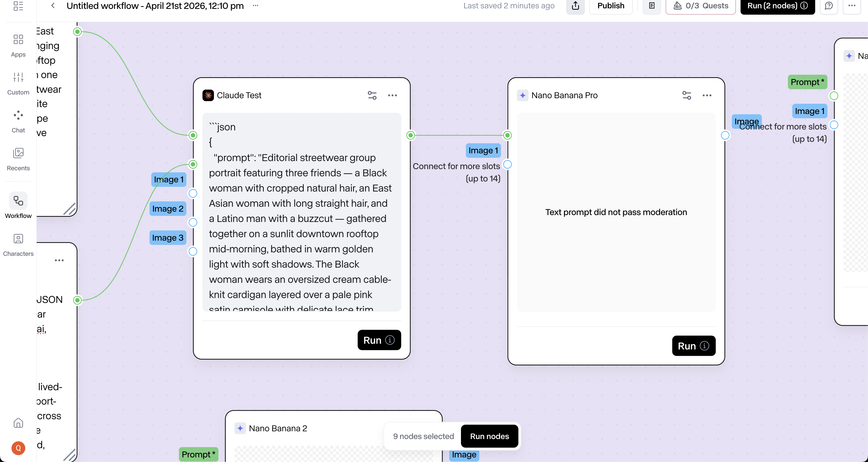This screenshot has height=462, width=868.
Task: Open the top-right more options menu
Action: point(852,6)
